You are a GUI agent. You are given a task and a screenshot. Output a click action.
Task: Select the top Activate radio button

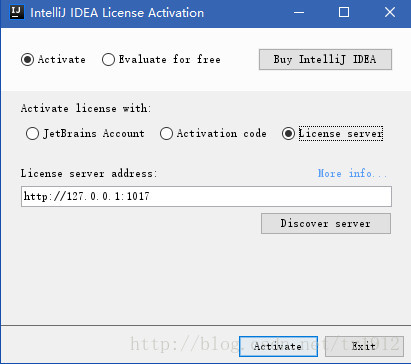pos(27,60)
